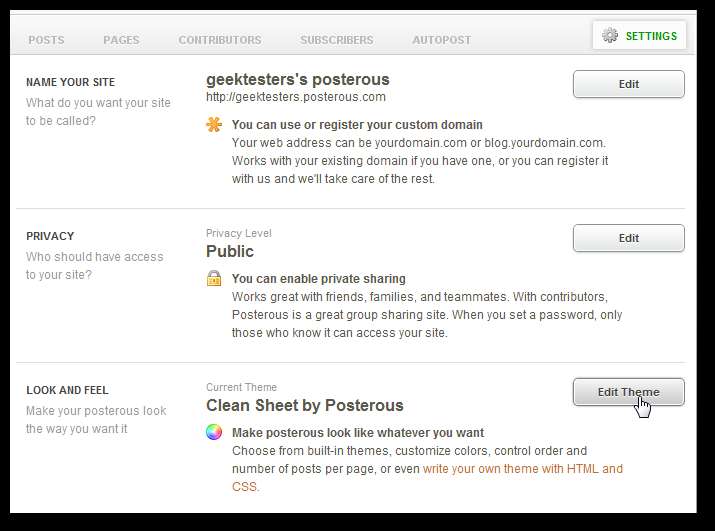Open the Subscribers tab
This screenshot has width=715, height=531.
pyautogui.click(x=336, y=40)
